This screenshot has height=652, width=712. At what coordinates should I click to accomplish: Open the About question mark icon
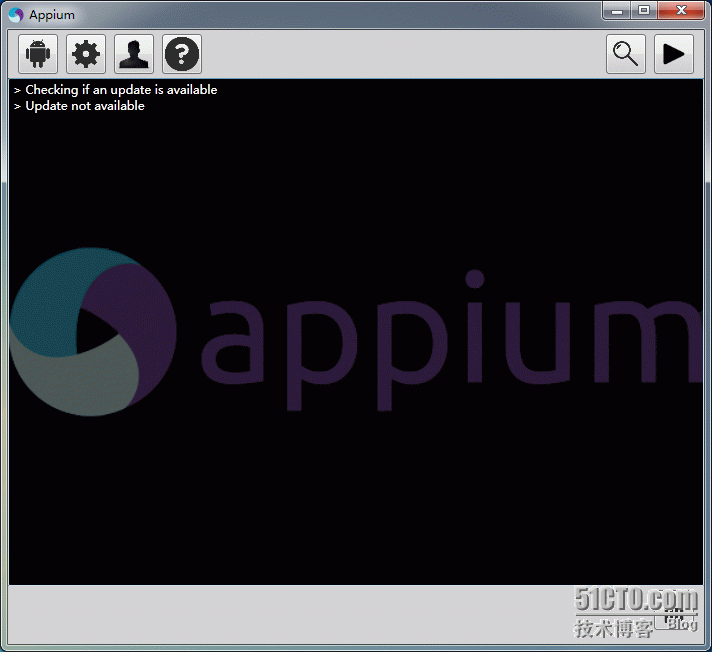pos(182,54)
